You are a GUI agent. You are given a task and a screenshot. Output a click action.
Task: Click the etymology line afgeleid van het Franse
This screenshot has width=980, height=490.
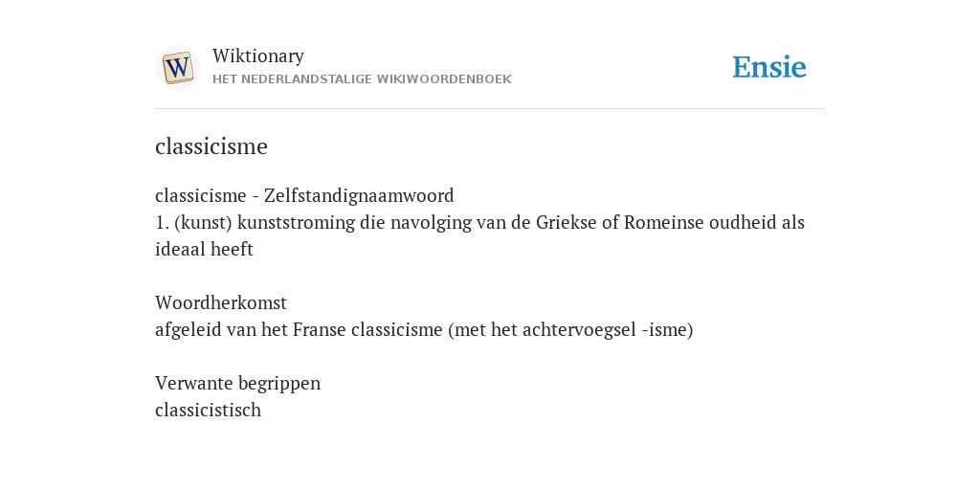(424, 329)
